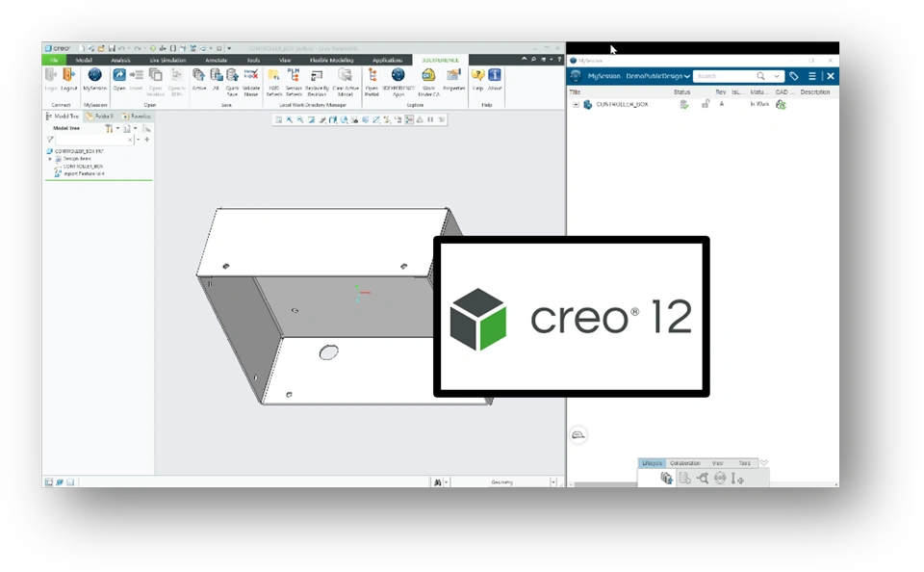Click the grayed Login icon in ribbon

51,75
